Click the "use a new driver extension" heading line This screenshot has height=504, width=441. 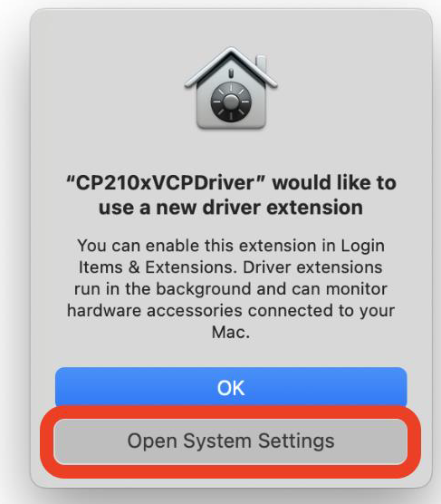(231, 208)
